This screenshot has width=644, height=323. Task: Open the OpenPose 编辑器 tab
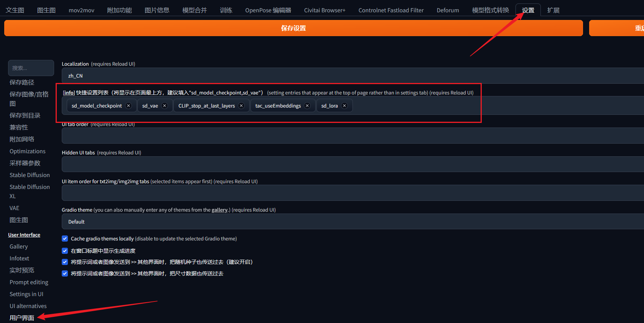click(x=268, y=10)
